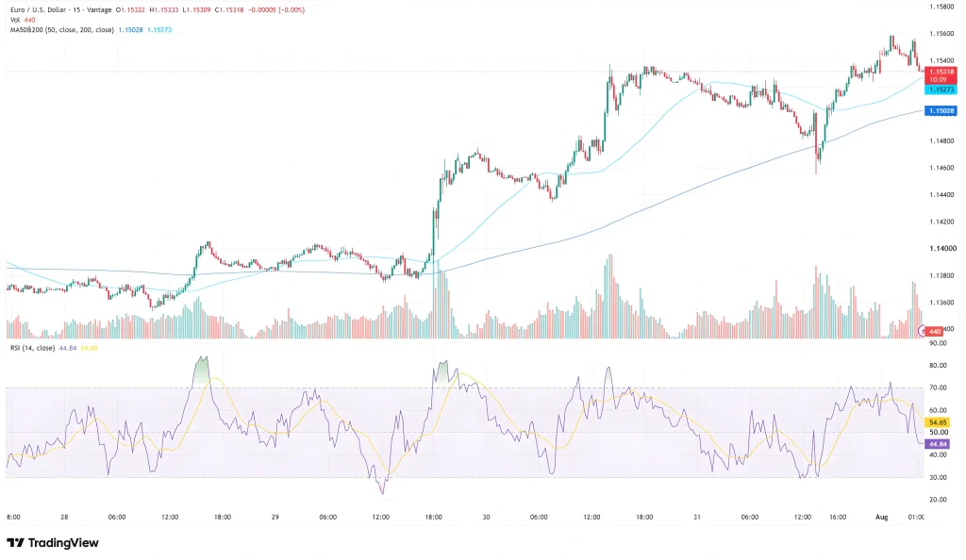Click the bold 1.14000 price axis tick
Screen dimensions: 966x560
pos(942,249)
